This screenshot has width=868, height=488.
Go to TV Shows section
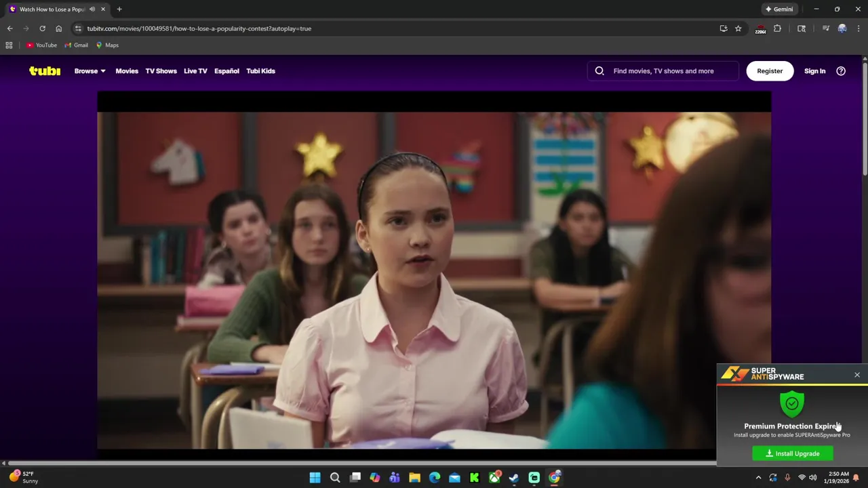pos(161,70)
